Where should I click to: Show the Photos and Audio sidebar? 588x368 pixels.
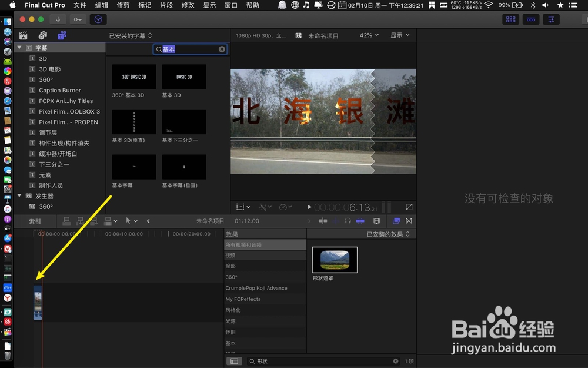pyautogui.click(x=43, y=36)
